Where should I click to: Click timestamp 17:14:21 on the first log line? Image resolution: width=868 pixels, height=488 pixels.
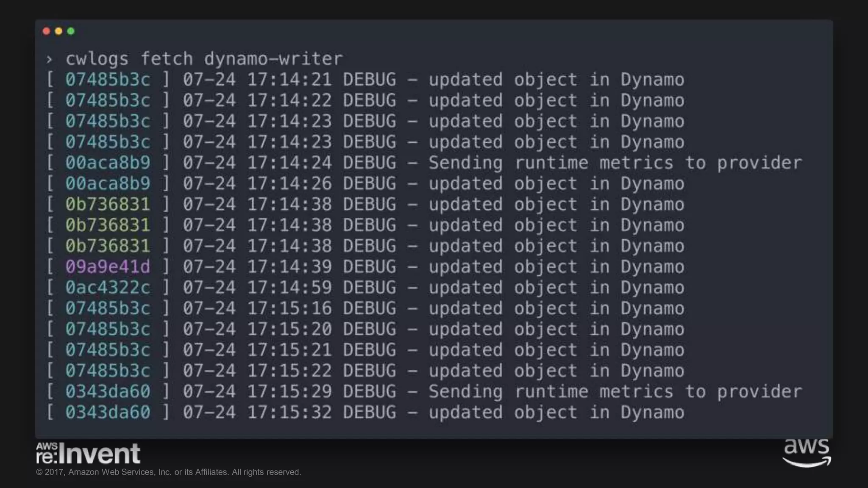289,80
